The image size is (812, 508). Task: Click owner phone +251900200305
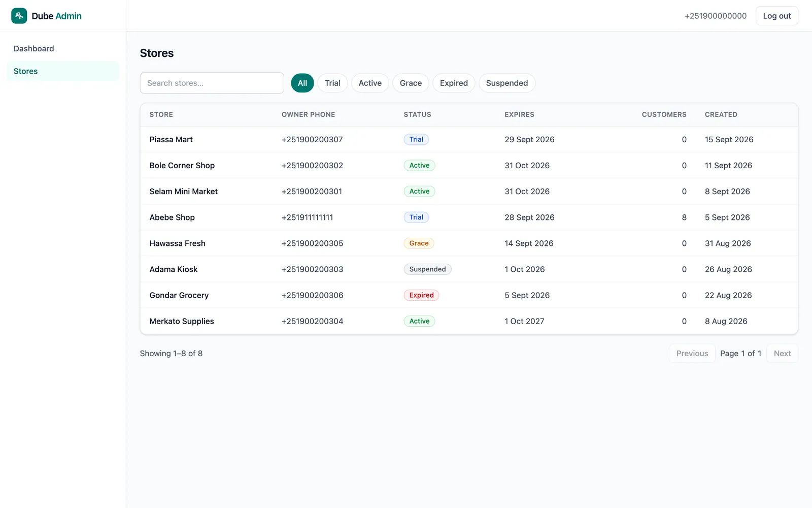point(312,243)
